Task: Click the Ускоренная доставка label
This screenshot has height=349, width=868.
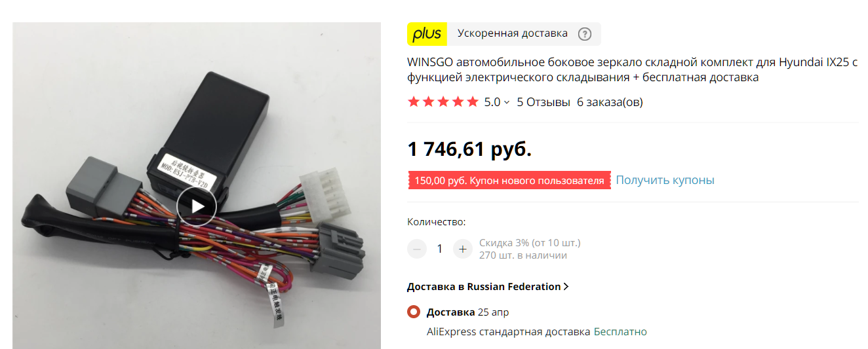Action: click(513, 33)
